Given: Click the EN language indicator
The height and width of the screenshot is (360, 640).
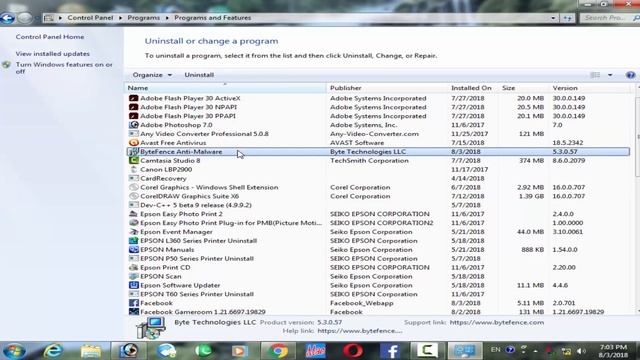Looking at the screenshot, I should tap(495, 350).
